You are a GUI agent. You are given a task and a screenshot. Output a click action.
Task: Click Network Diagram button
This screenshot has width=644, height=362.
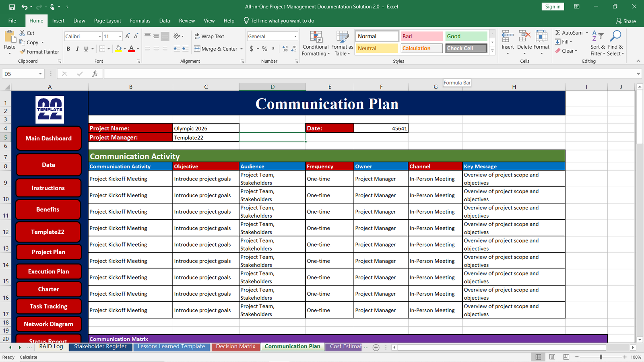tap(49, 324)
